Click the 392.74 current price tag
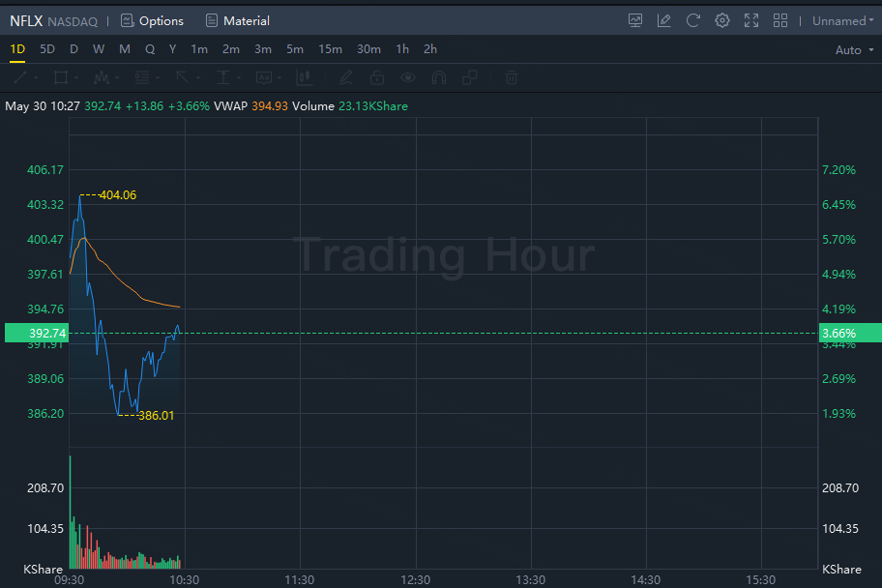 37,333
